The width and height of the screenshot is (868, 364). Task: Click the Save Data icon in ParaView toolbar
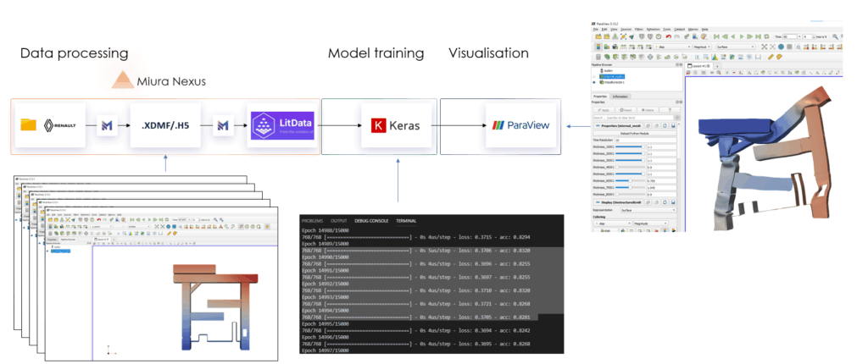(615, 36)
